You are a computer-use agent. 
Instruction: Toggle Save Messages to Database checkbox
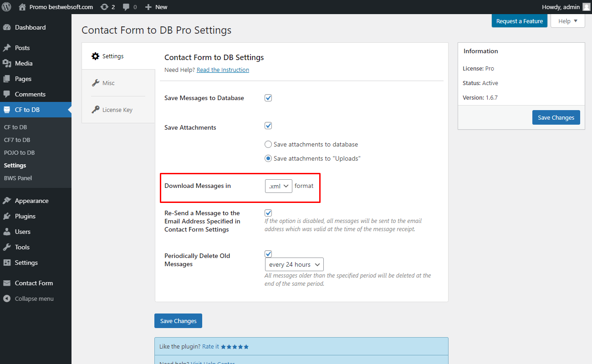268,98
